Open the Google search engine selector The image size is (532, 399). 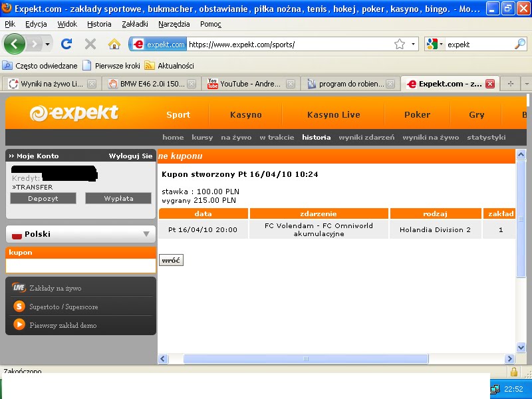point(435,44)
